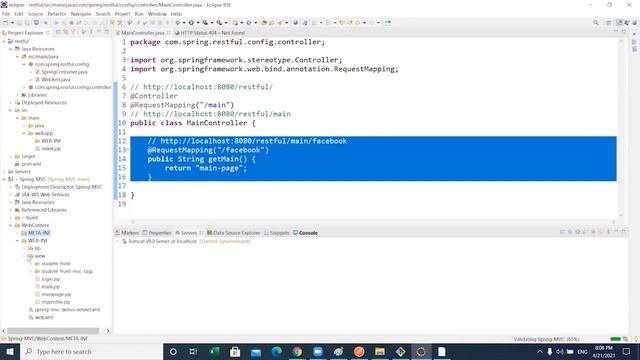640x360 pixels.
Task: Select index.jsp under webapp
Action: point(51,149)
